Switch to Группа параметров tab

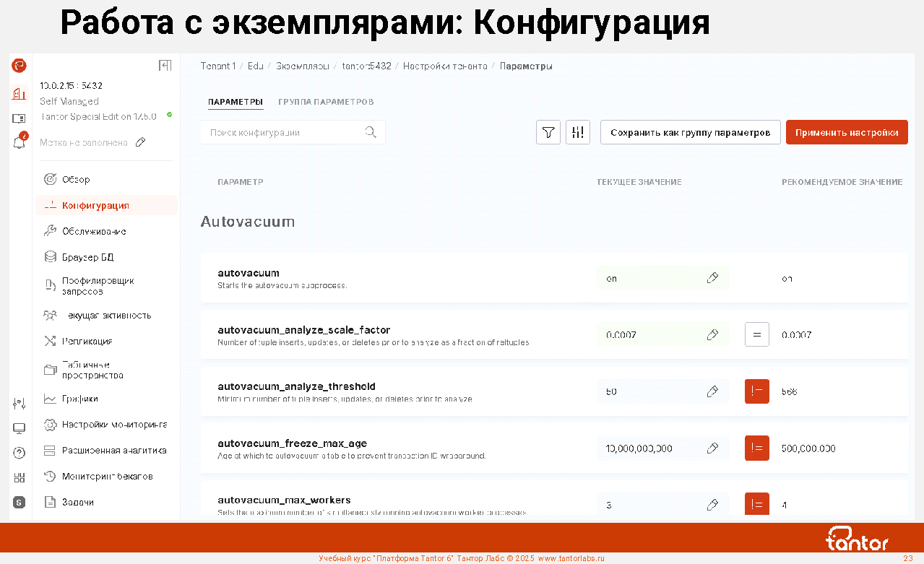326,102
